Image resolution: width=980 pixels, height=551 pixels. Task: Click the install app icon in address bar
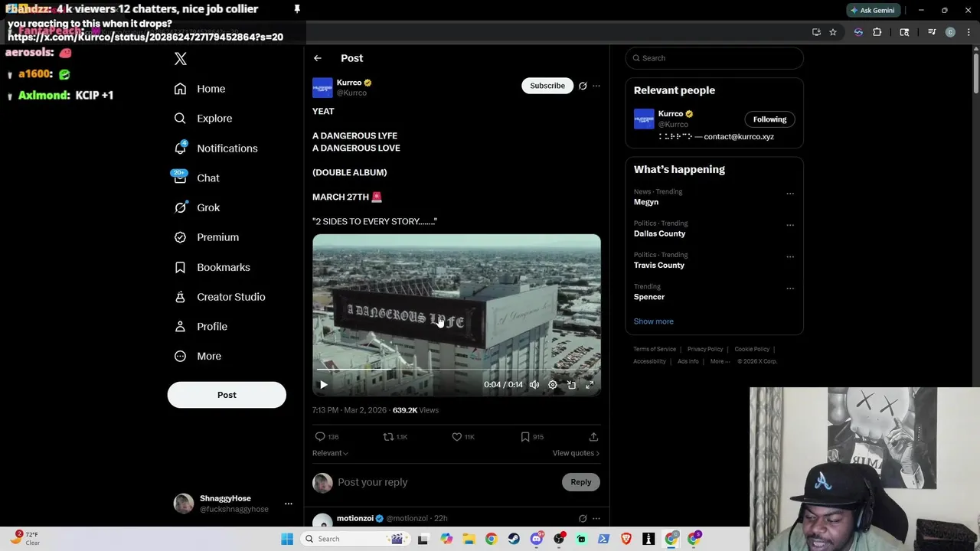[x=816, y=32]
